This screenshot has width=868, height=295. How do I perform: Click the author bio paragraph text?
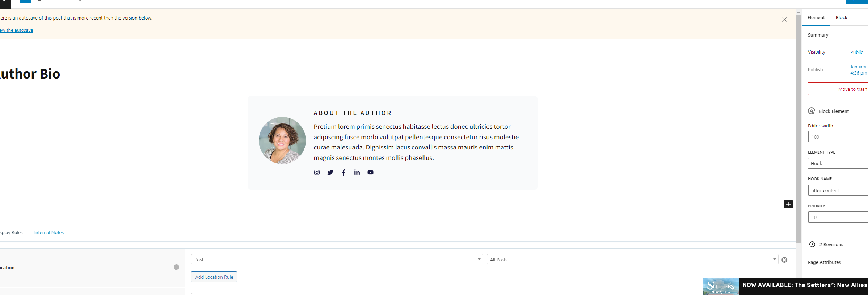416,142
